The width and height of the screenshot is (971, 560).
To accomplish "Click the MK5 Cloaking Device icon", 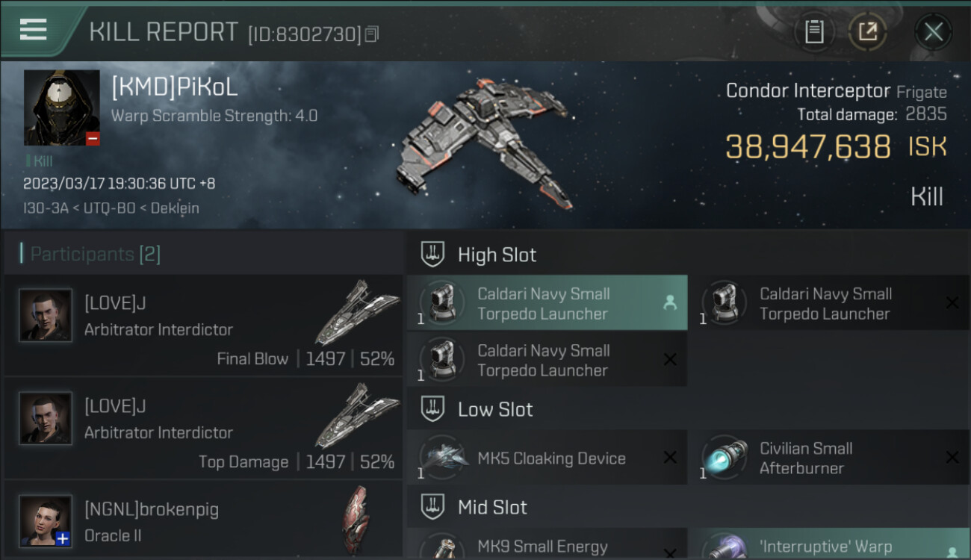I will 444,458.
